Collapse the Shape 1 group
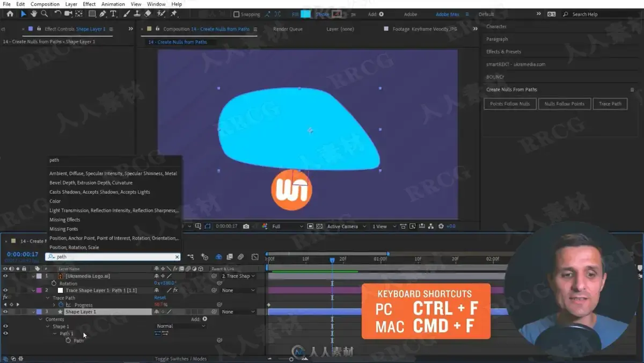The image size is (644, 363). tap(48, 326)
